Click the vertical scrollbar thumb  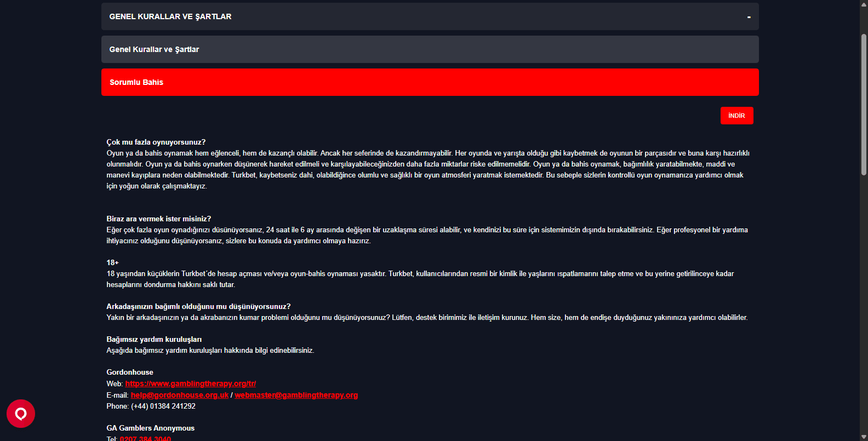click(x=864, y=104)
